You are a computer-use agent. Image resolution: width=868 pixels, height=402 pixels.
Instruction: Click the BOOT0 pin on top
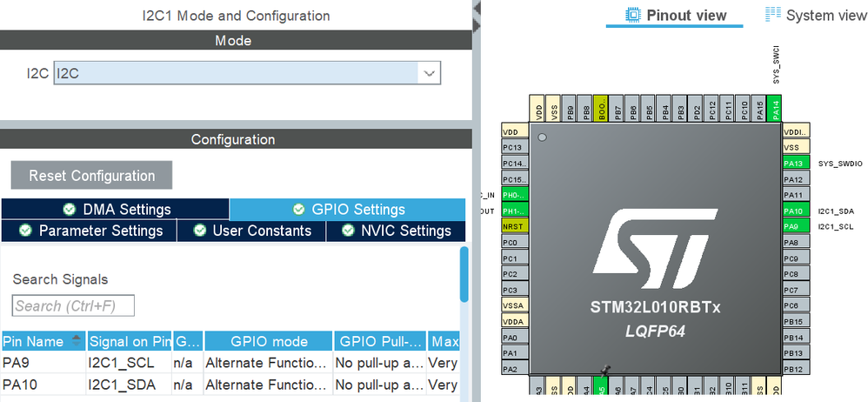[x=600, y=109]
